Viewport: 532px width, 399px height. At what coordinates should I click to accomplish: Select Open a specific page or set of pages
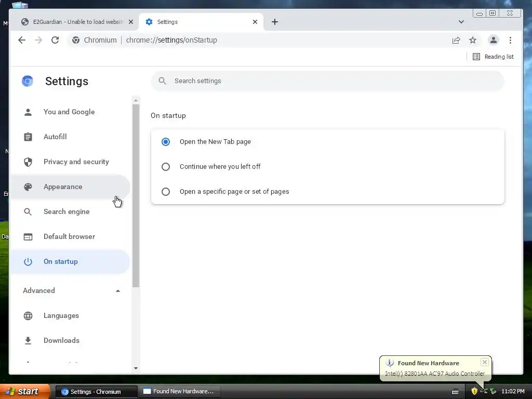click(166, 192)
